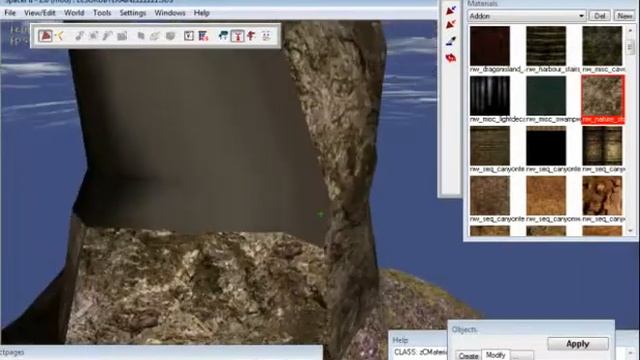Select the nw_misc_cave material thumbnail
640x360 pixels.
(x=602, y=46)
